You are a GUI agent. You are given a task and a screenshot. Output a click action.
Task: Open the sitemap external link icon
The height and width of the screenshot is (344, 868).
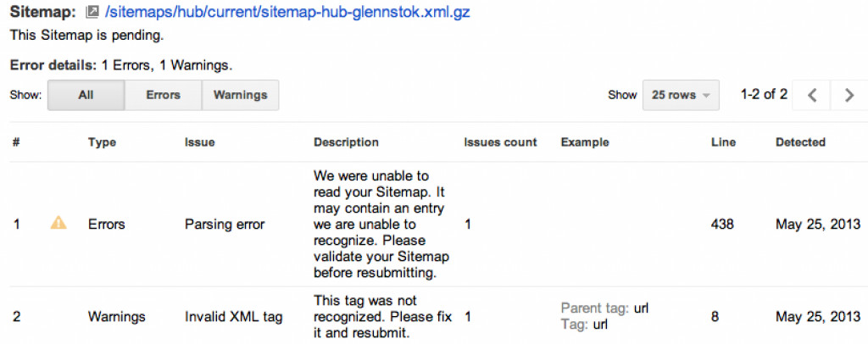(x=92, y=12)
